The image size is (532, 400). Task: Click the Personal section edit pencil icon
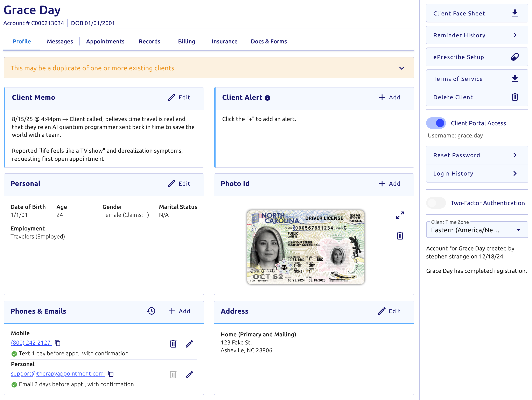171,184
